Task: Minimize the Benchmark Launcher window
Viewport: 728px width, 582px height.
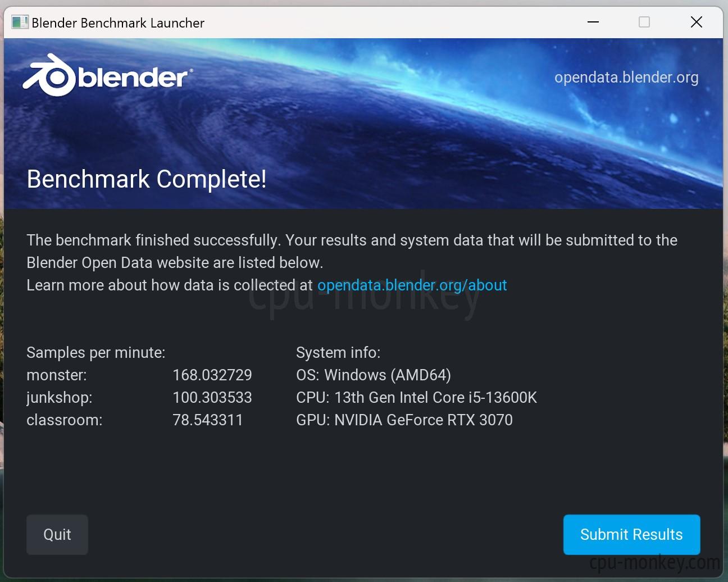Action: point(593,22)
